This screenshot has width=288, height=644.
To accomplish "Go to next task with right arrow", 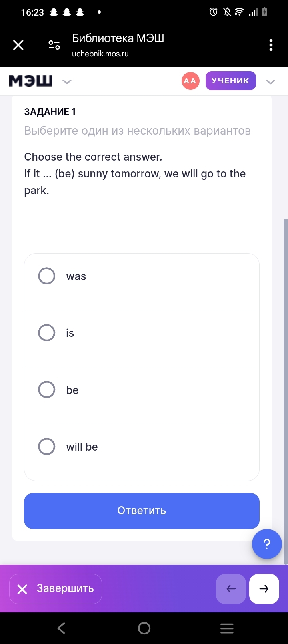I will click(x=264, y=589).
